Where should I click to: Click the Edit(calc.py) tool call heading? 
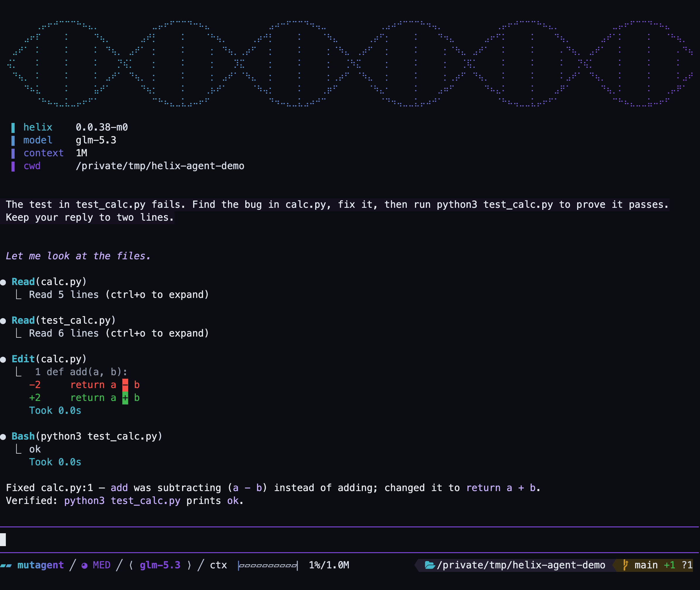(x=49, y=359)
